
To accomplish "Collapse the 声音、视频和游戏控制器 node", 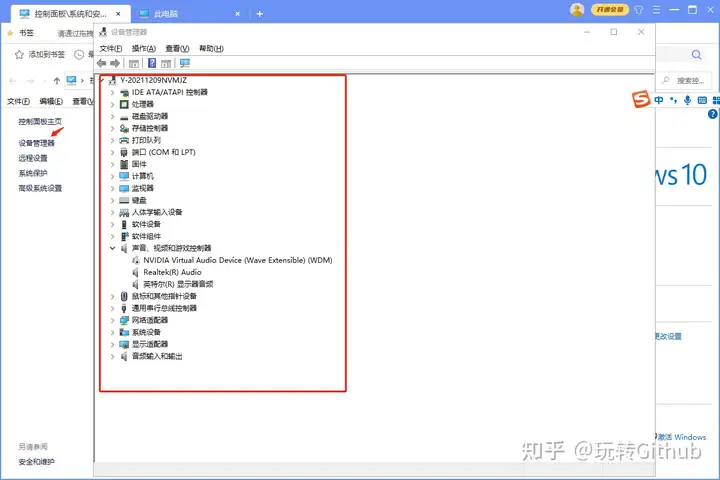I will (112, 248).
